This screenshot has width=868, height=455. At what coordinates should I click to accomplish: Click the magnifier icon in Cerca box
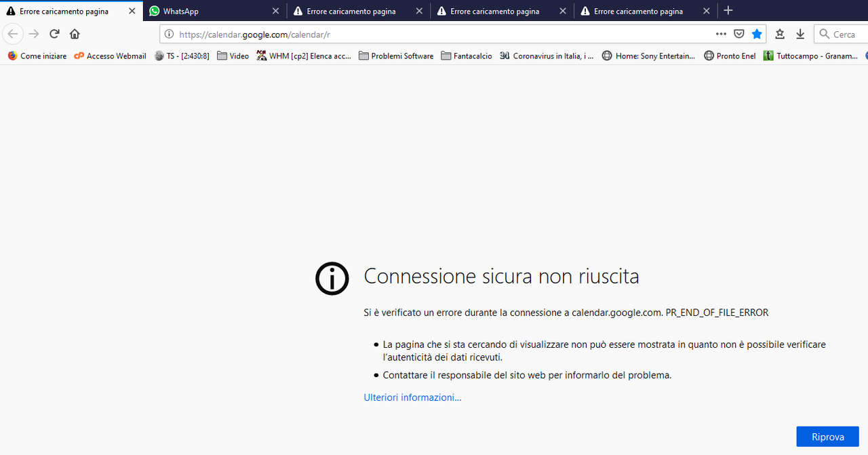[x=824, y=34]
